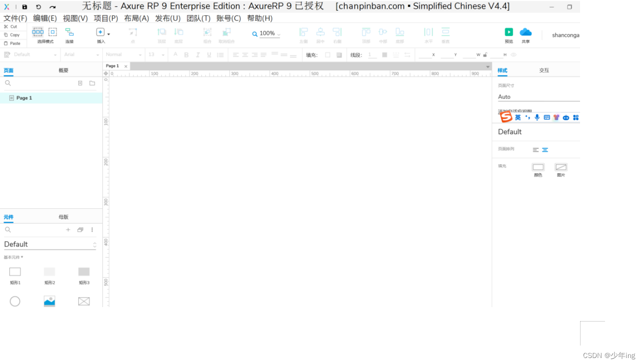643x364 pixels.
Task: Click the 填充 fill color swatch
Action: click(328, 55)
